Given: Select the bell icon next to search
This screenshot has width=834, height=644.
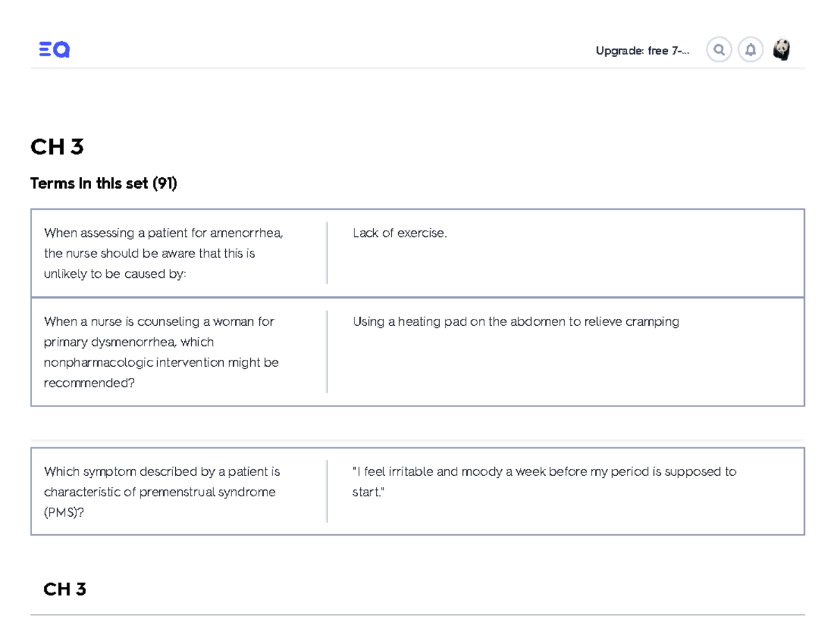Looking at the screenshot, I should 751,49.
